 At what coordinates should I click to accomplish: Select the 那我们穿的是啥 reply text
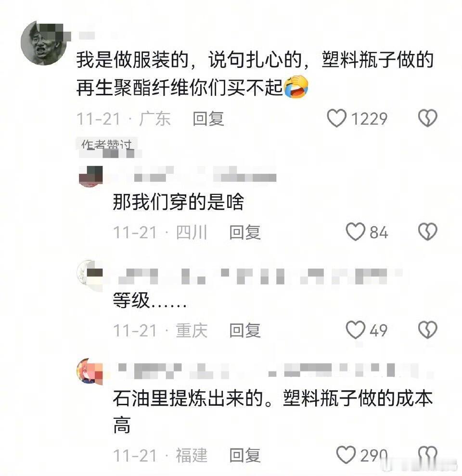pos(178,202)
